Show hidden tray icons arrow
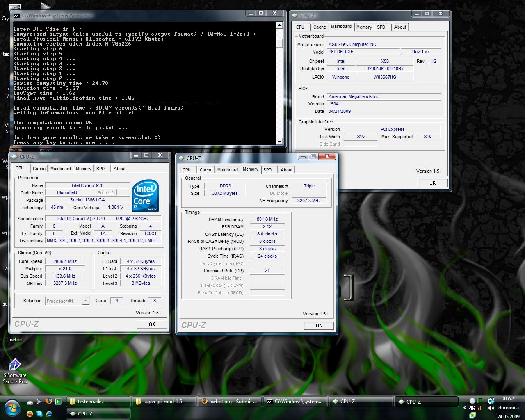 (465, 408)
